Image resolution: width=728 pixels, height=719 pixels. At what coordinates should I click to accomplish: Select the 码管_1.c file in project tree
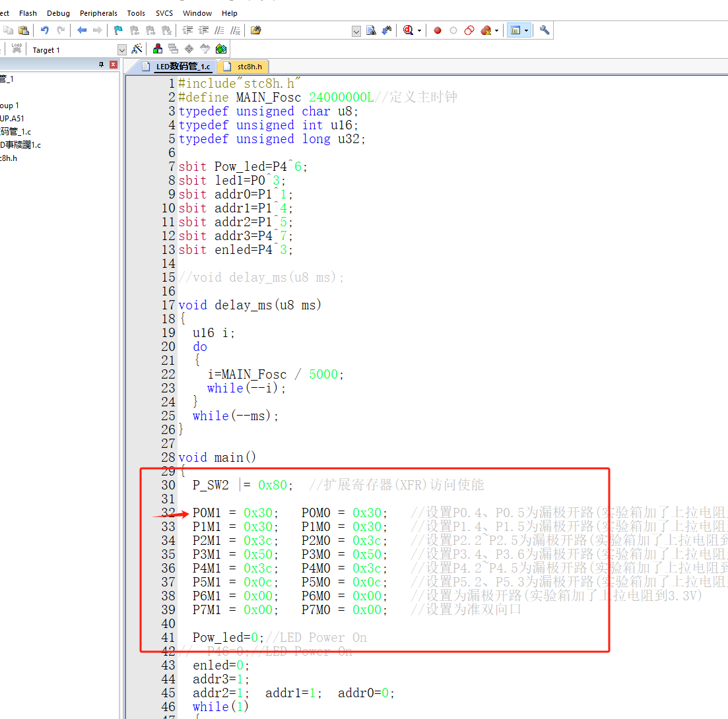15,132
